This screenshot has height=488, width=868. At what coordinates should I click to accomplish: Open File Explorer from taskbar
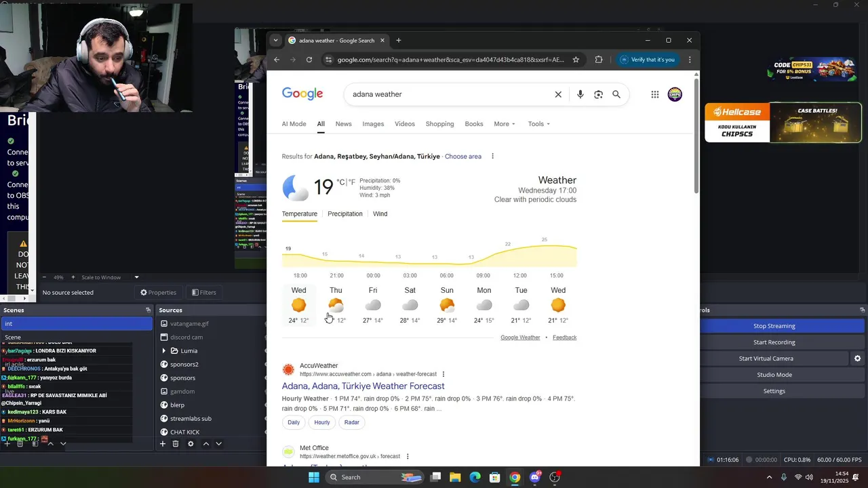pos(455,477)
